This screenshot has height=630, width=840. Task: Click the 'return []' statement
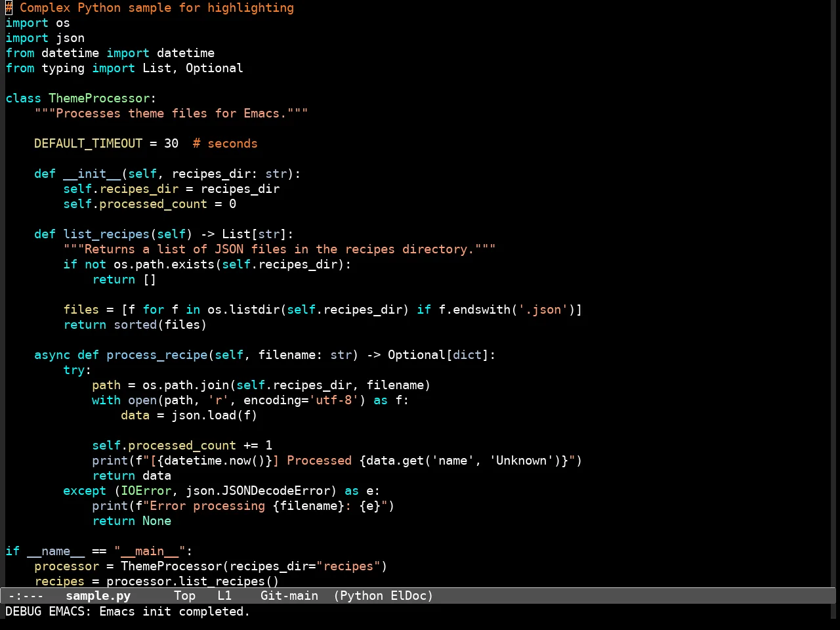click(x=124, y=280)
